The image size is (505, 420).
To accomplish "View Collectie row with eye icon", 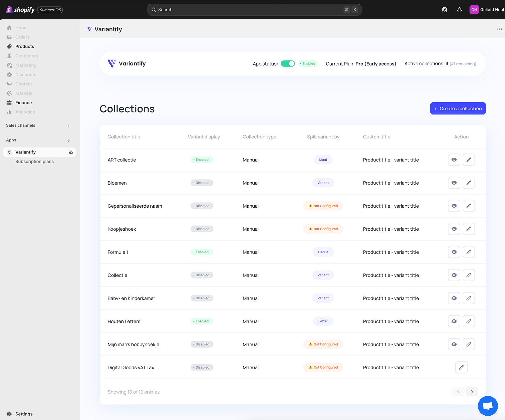I will point(454,275).
